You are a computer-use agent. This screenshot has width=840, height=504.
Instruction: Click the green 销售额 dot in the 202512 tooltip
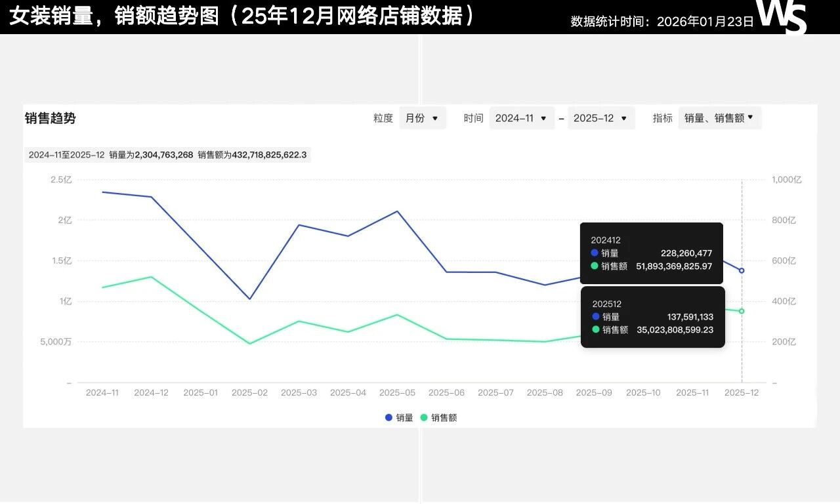point(596,329)
